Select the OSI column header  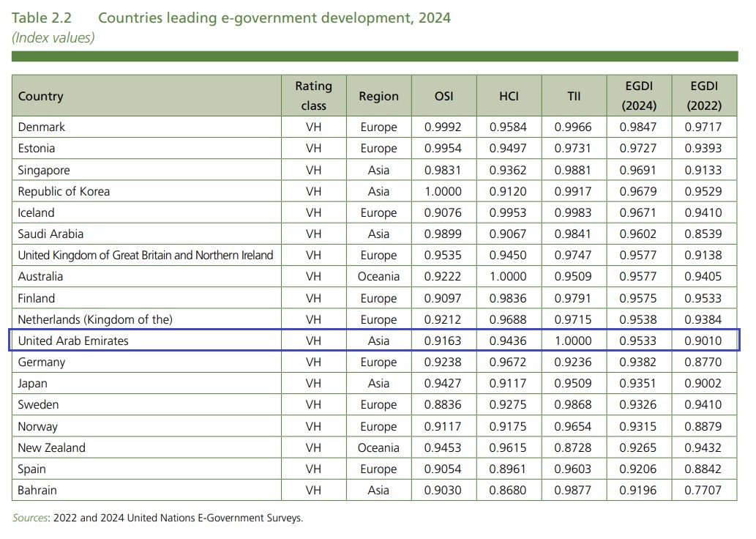pos(444,96)
